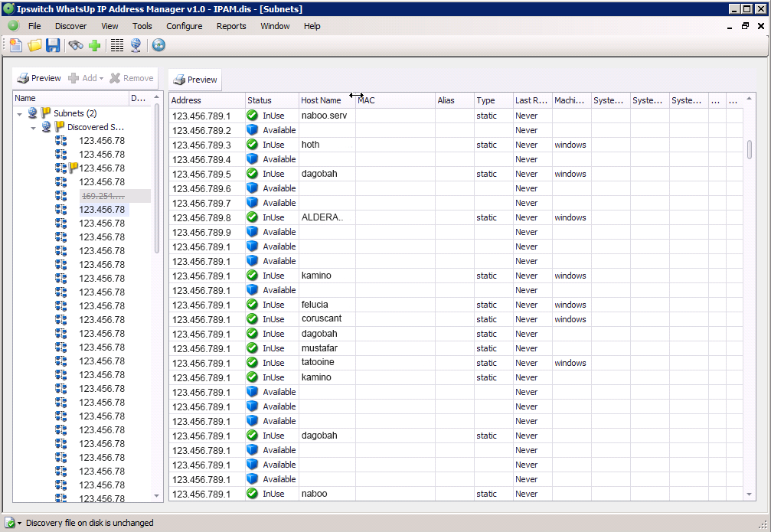Click the green plus add icon
The image size is (771, 532).
click(x=94, y=45)
